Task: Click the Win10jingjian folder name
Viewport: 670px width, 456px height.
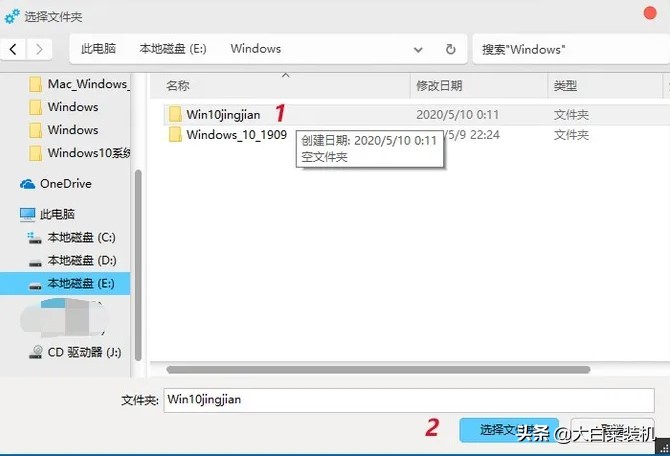Action: click(223, 115)
